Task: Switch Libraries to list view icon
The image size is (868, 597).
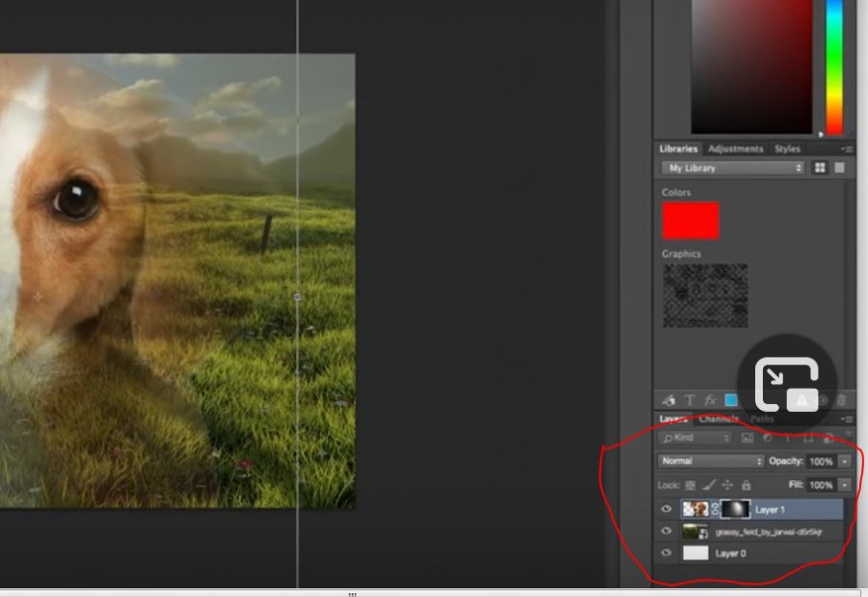Action: [839, 168]
